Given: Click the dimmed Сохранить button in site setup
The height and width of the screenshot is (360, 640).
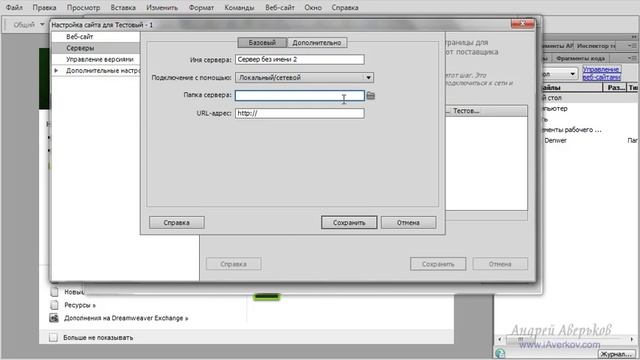Looking at the screenshot, I should pyautogui.click(x=438, y=264).
